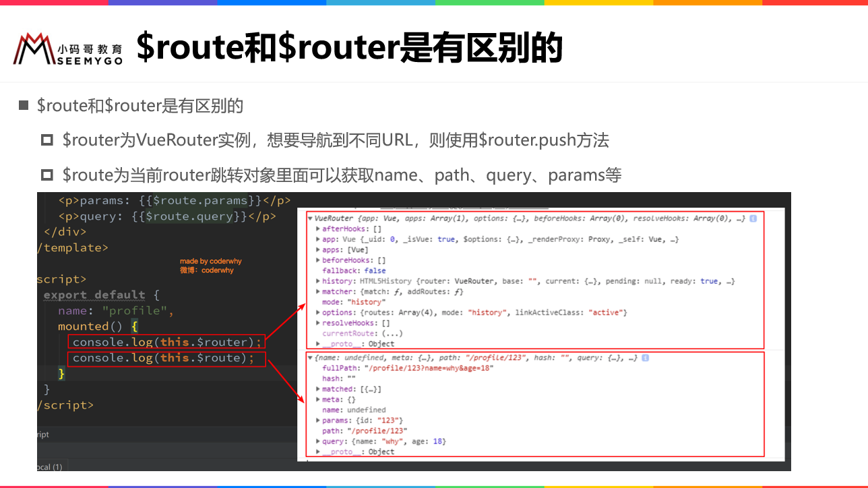Click slide title "$route和$router是有区别的"
This screenshot has height=488, width=868.
[350, 47]
